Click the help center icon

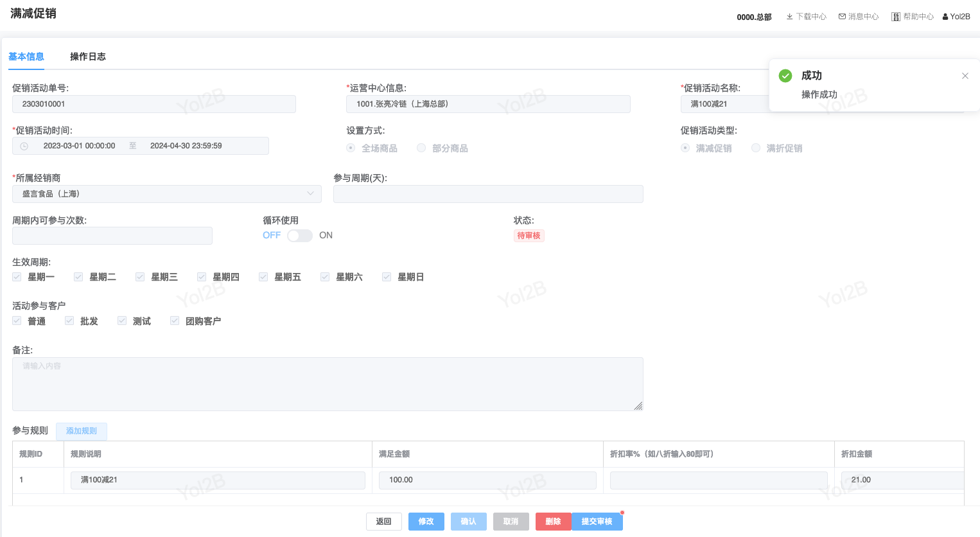(896, 17)
